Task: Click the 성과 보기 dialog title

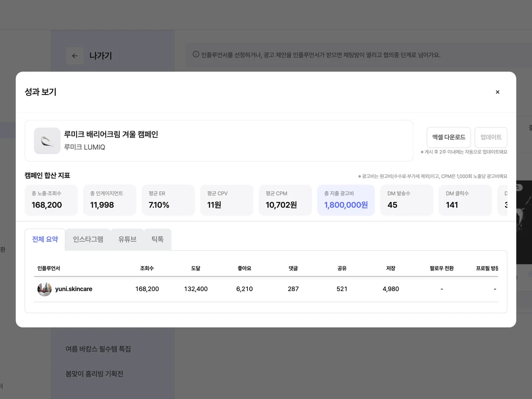Action: point(40,92)
